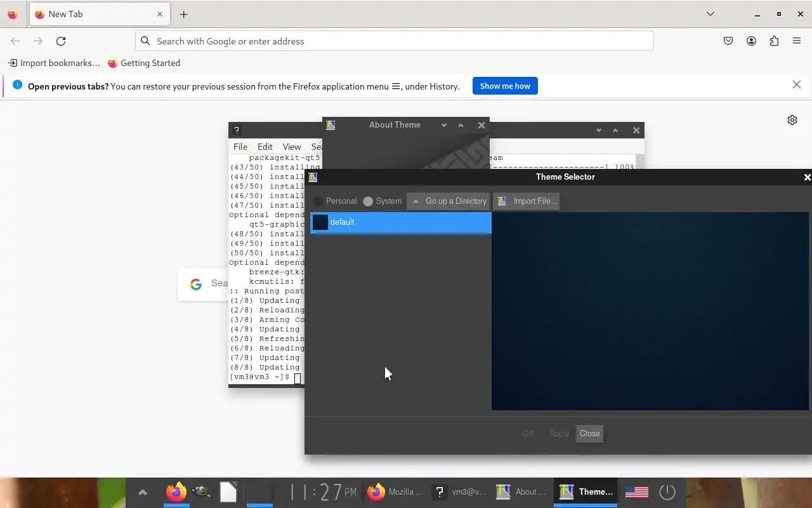Click the terminal window question mark icon
The width and height of the screenshot is (812, 508).
(237, 130)
